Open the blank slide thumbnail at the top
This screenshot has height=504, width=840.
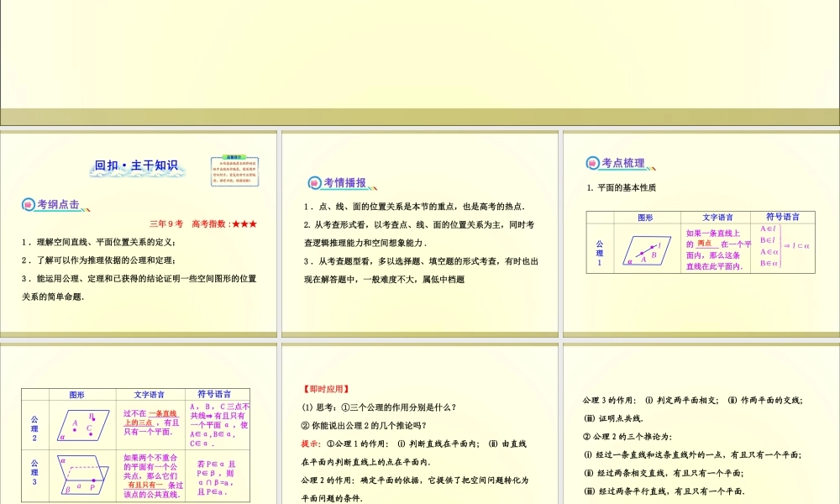[x=420, y=63]
